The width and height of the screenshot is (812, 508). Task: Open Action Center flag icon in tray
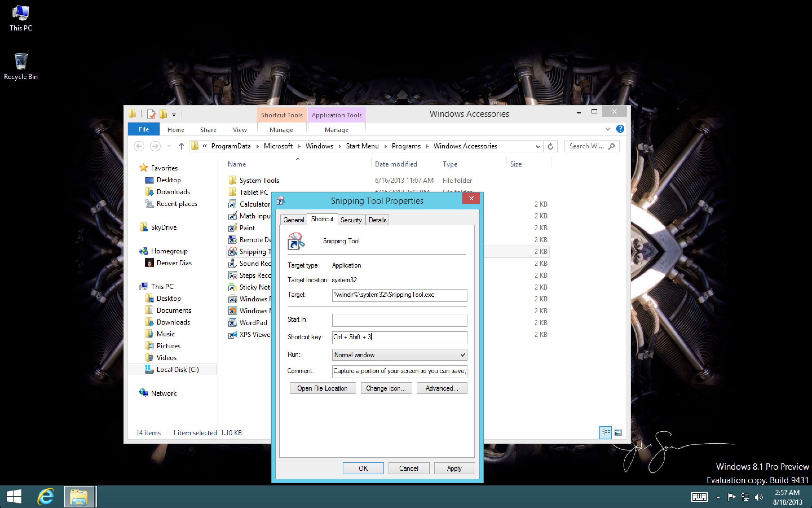coord(731,497)
